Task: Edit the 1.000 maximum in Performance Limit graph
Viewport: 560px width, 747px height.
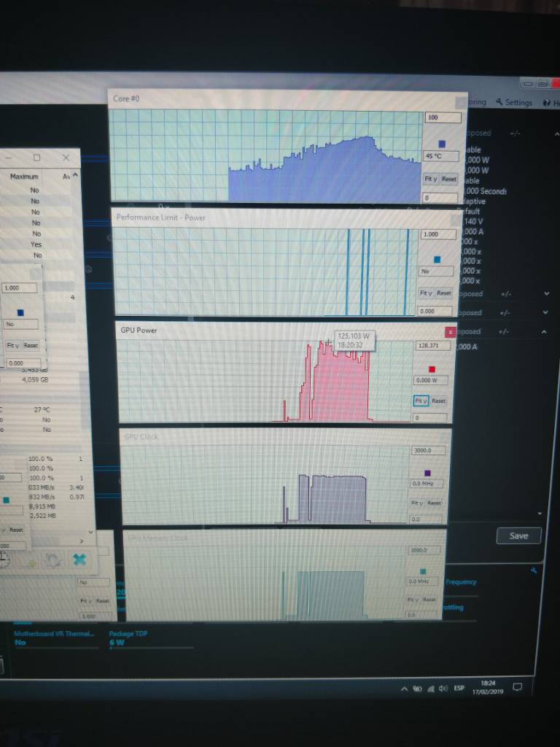Action: point(438,234)
